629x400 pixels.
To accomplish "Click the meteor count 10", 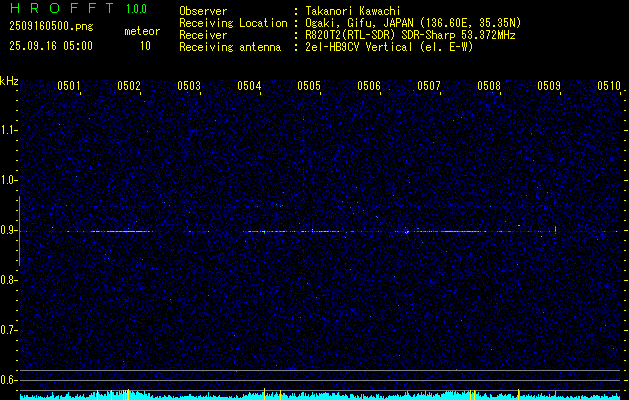I will (145, 46).
